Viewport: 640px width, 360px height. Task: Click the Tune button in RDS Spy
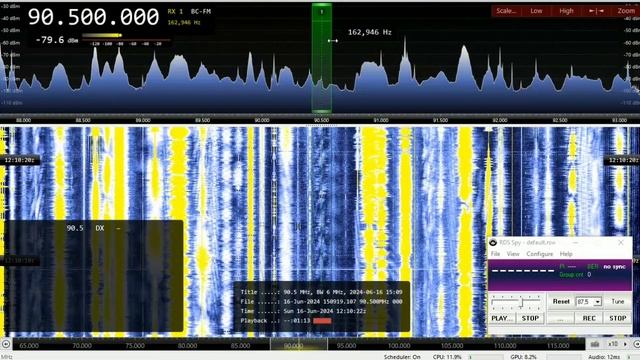click(618, 301)
